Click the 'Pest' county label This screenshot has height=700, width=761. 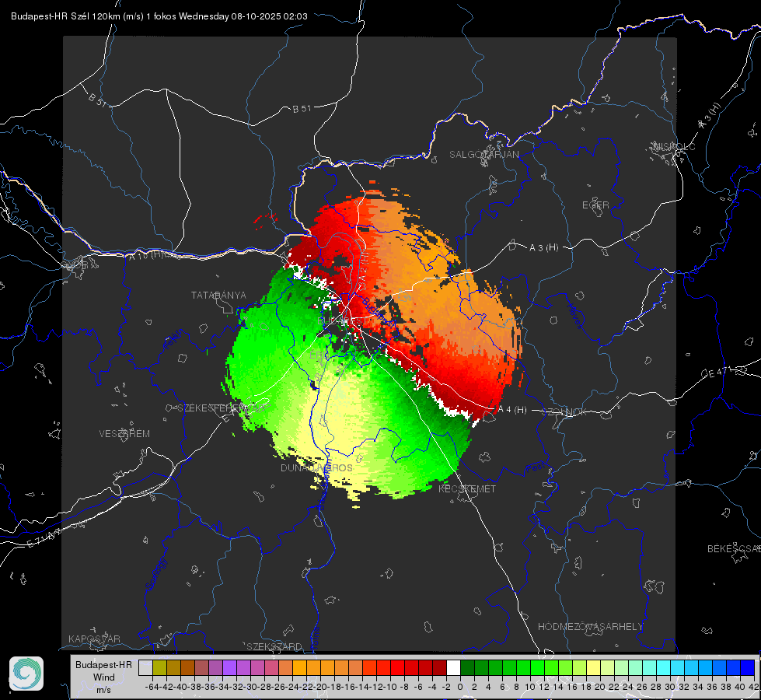536,468
